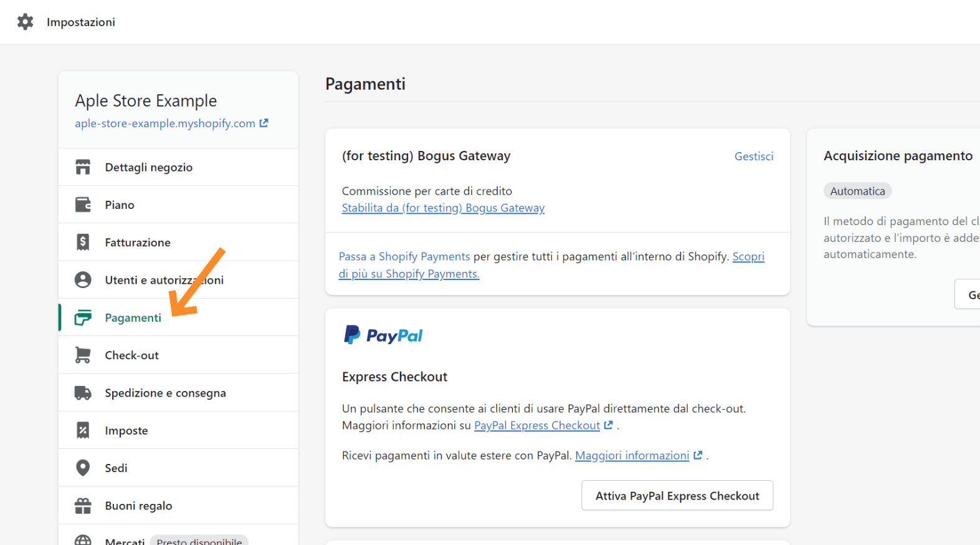Click the Check-out cart icon
980x545 pixels.
click(83, 355)
